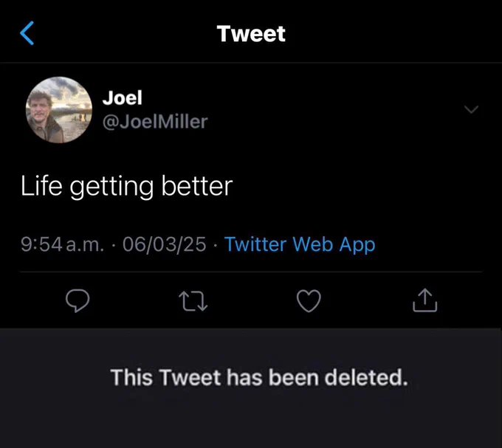Open Joel's profile picture
This screenshot has width=502, height=448.
tap(59, 110)
